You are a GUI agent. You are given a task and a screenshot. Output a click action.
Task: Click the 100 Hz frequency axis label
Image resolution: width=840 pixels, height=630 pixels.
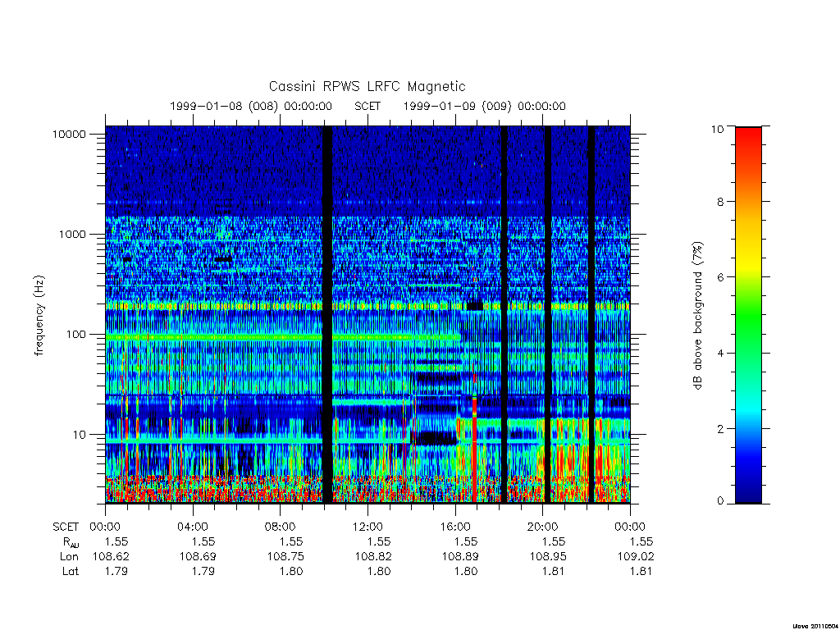point(76,335)
